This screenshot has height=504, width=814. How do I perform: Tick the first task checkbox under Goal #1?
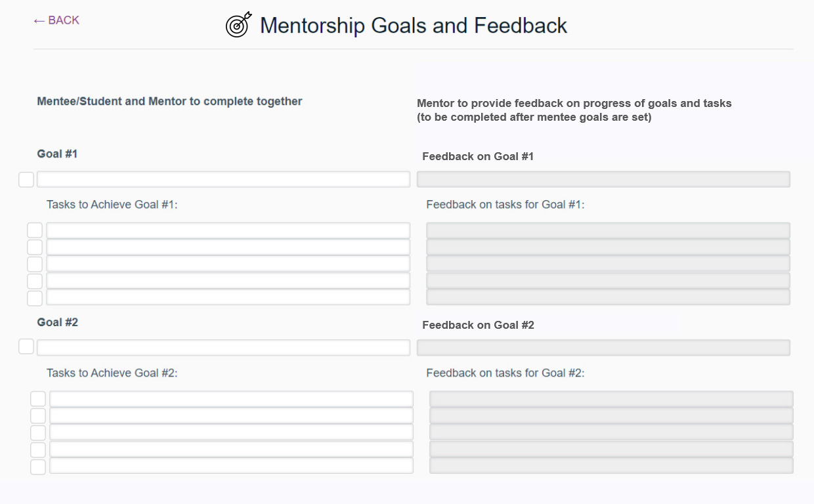pos(35,230)
